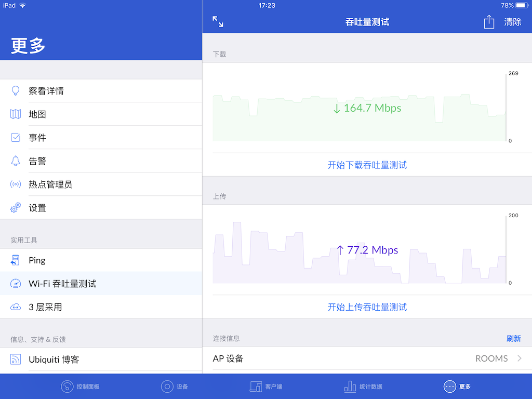This screenshot has height=399, width=532.
Task: Tap the 77.2 Mbps upload value
Action: click(x=367, y=250)
